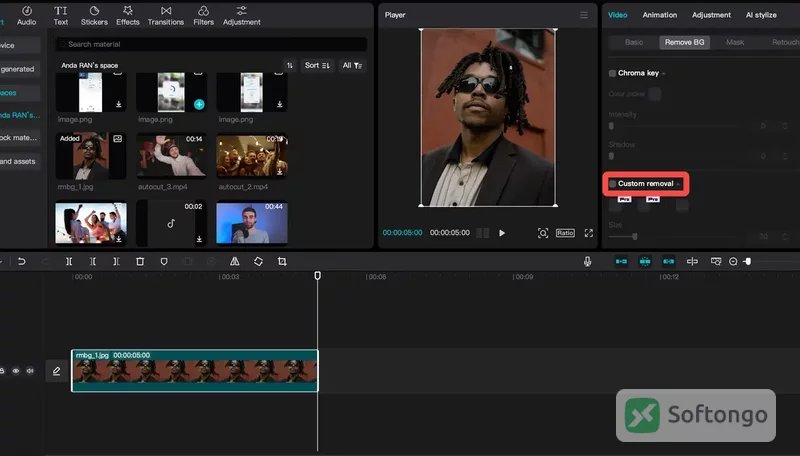Viewport: 800px width, 456px height.
Task: Undo the last action in timeline toolbar
Action: click(x=21, y=261)
